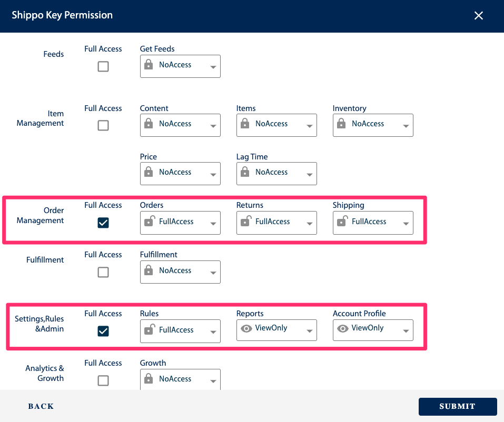Expand the Items permission dropdown

point(276,125)
